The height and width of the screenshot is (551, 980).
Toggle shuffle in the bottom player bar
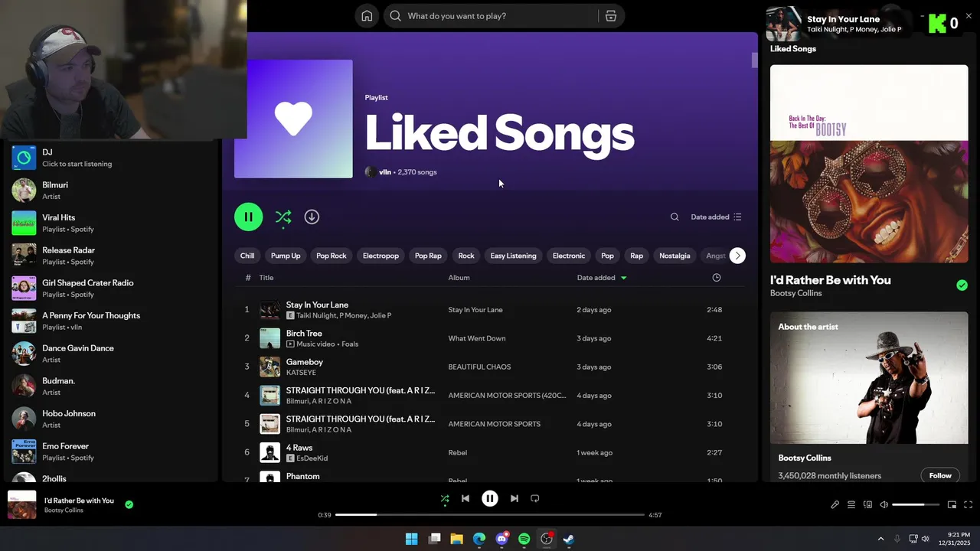point(445,499)
